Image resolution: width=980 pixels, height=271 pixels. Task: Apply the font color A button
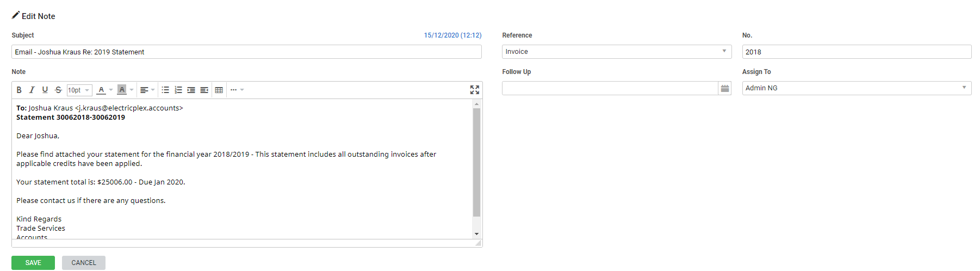pyautogui.click(x=101, y=90)
